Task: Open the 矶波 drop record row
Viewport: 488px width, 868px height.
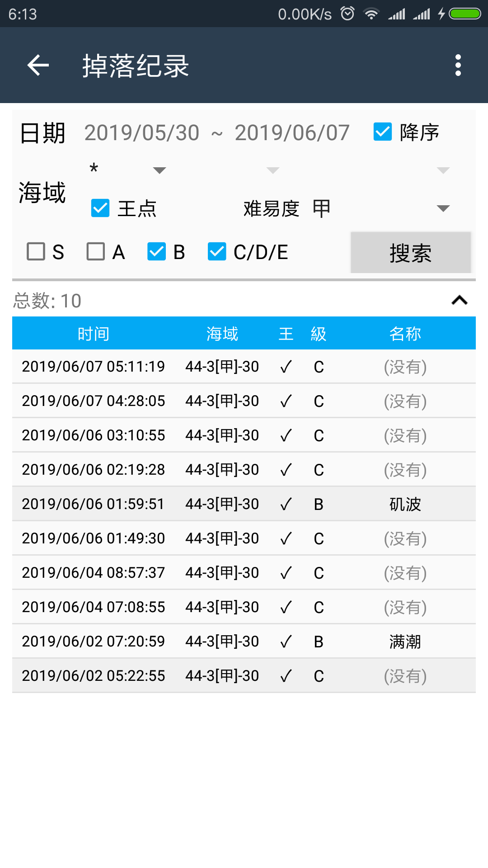Action: 244,504
